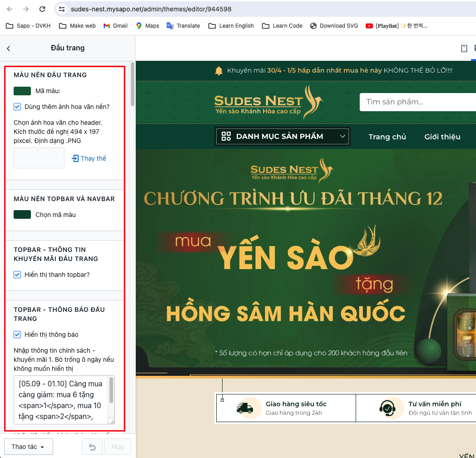Viewport: 476px width, 458px height.
Task: Click the textarea scrollbar in promotion field
Action: point(111,390)
